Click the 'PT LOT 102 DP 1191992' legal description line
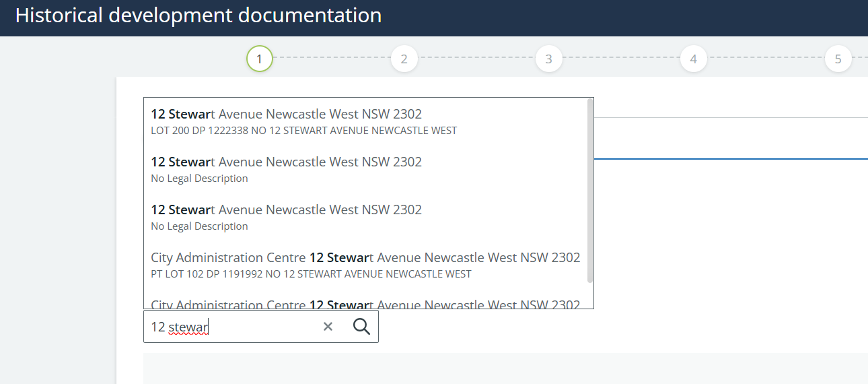Screen dimensions: 868x384 point(311,274)
